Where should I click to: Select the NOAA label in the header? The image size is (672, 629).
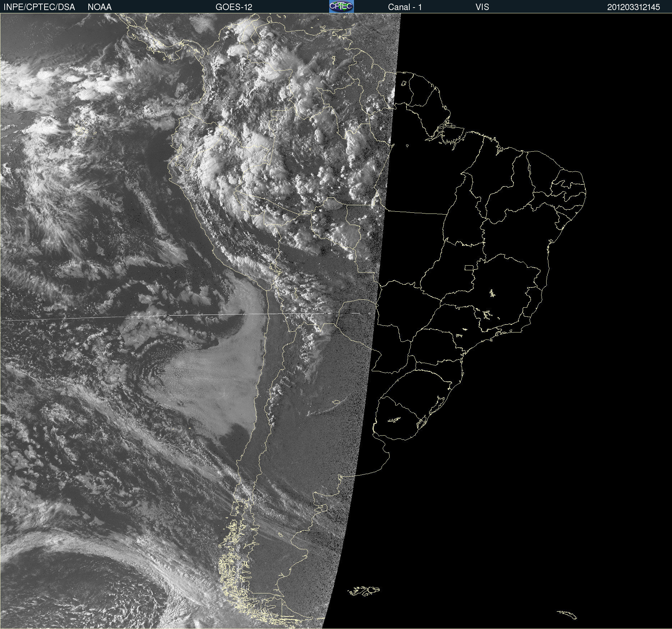tap(100, 7)
